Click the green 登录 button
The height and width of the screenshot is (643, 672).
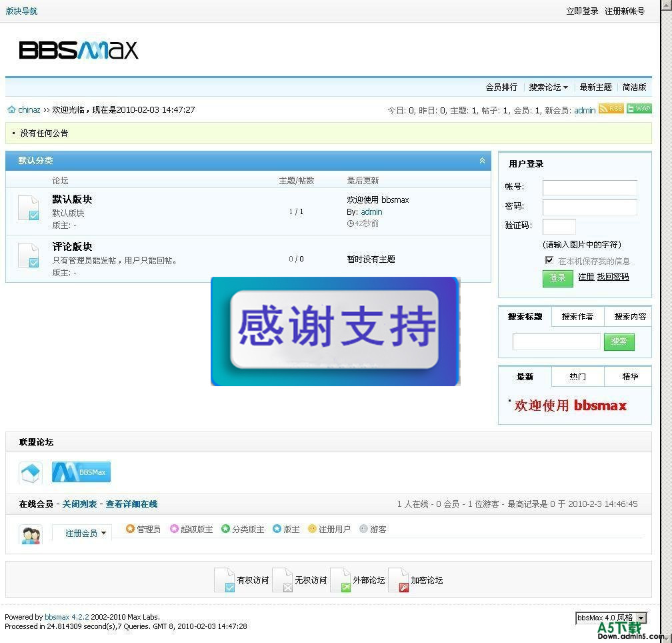(557, 279)
